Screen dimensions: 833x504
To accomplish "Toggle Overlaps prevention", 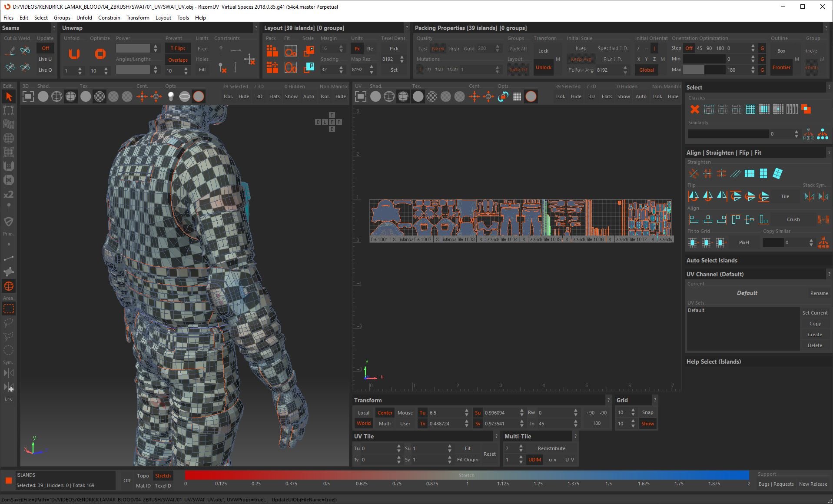I will (178, 60).
